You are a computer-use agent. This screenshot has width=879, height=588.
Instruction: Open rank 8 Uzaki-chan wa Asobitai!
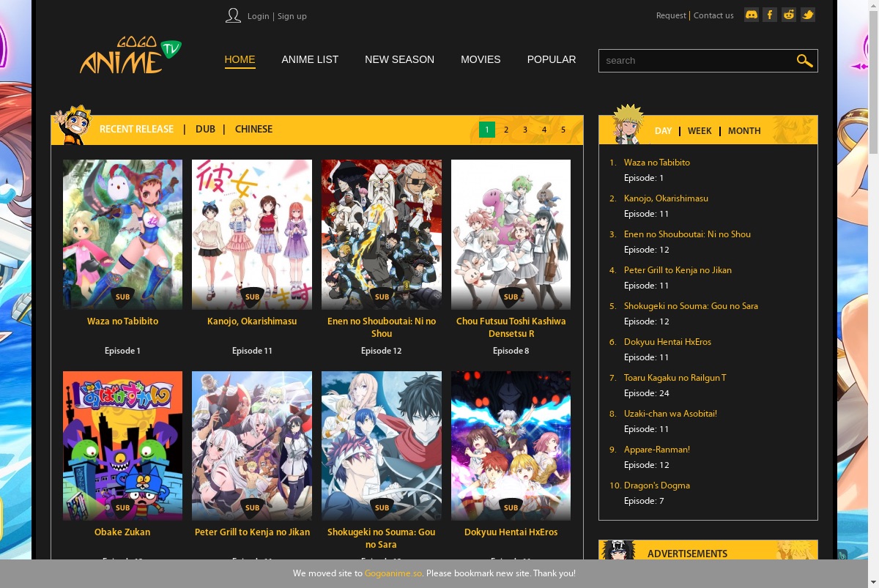(670, 414)
